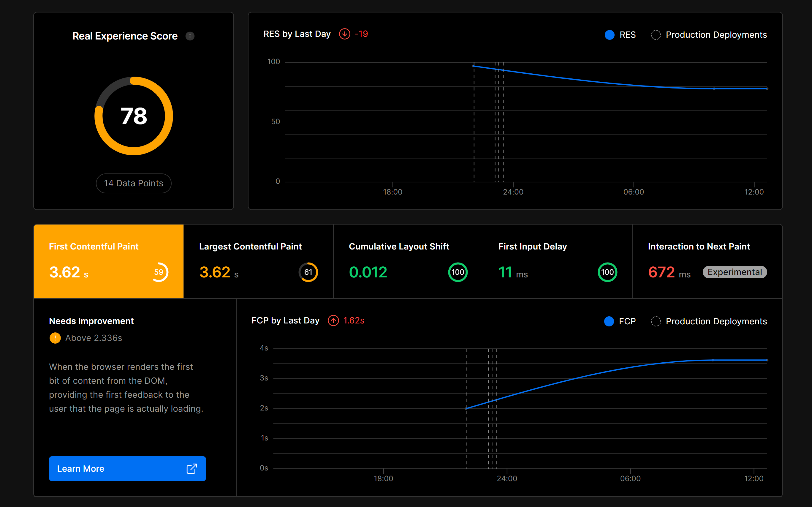Click the orange circular score gauge showing 78

tap(133, 116)
